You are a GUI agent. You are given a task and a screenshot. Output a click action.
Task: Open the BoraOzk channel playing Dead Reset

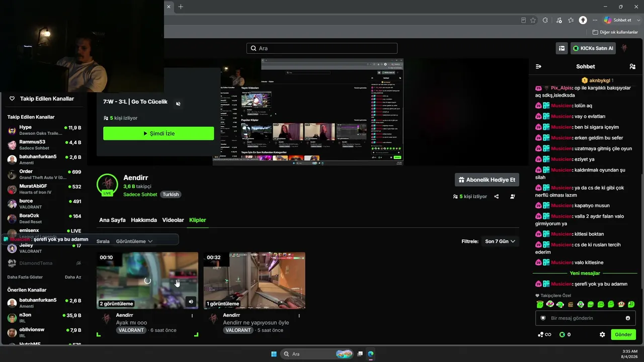point(44,219)
